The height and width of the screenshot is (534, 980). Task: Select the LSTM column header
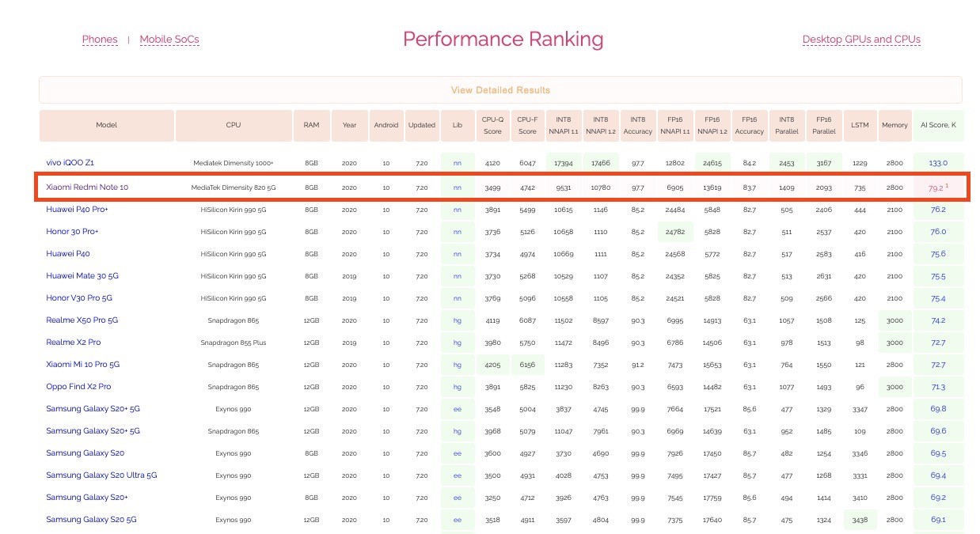860,125
